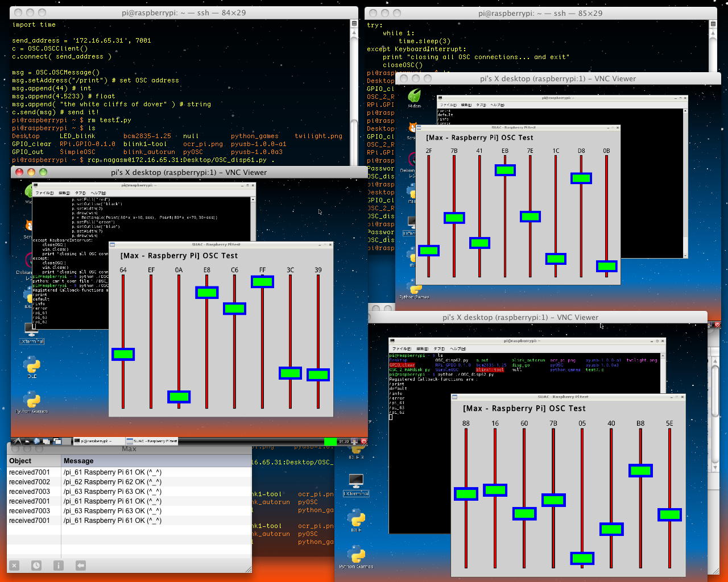The height and width of the screenshot is (582, 728).
Task: Click the clock icon in Max window footer
Action: (36, 566)
